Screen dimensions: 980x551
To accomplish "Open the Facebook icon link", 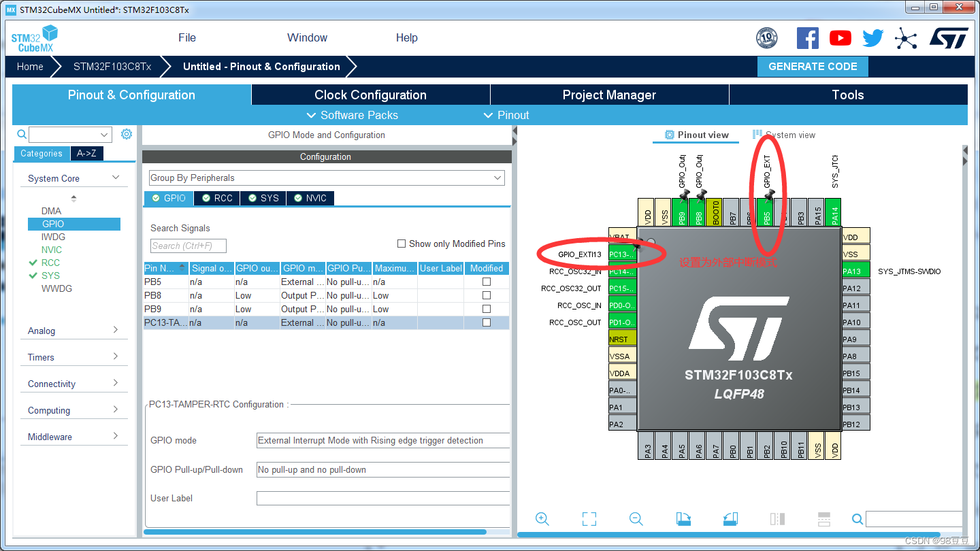I will click(x=808, y=38).
